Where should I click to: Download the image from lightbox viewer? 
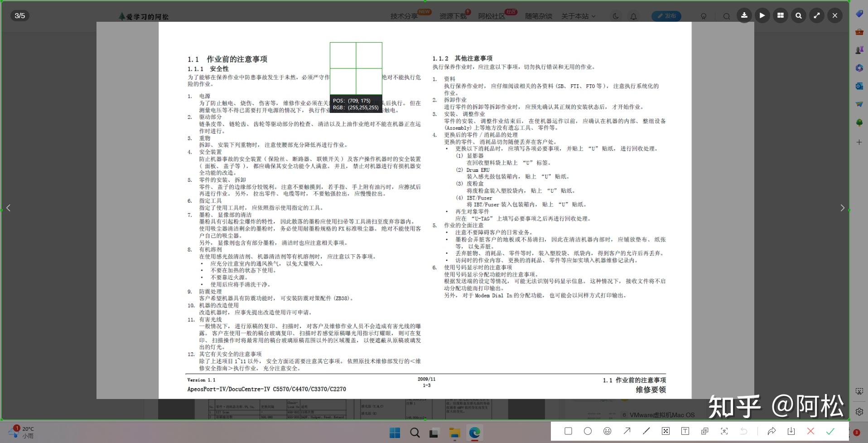[744, 15]
